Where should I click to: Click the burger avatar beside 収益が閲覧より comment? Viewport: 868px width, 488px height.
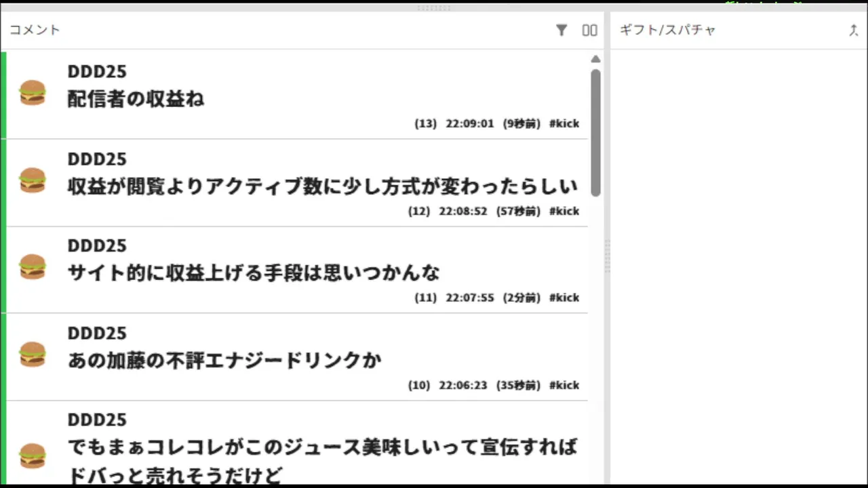(33, 180)
